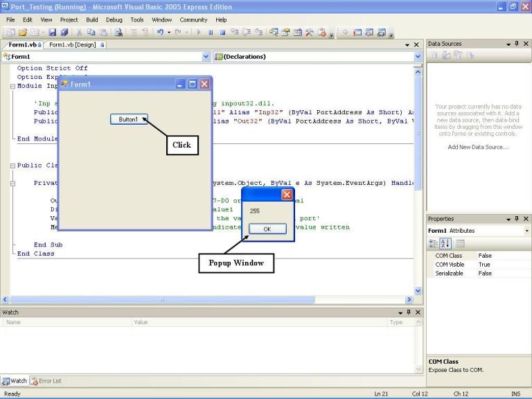Click the Uncomment selected lines icon
Image resolution: width=532 pixels, height=399 pixels.
[x=145, y=33]
